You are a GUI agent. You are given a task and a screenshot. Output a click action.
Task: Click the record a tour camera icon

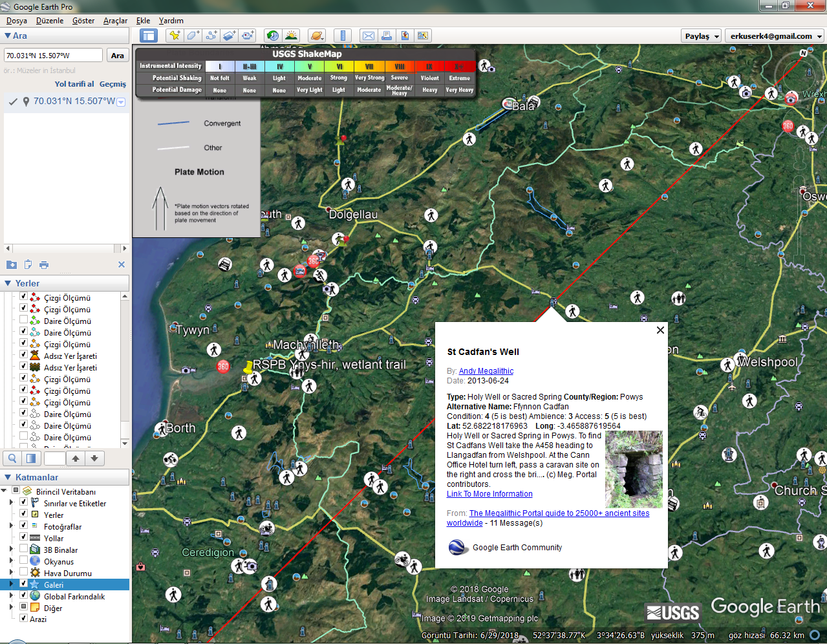[247, 36]
